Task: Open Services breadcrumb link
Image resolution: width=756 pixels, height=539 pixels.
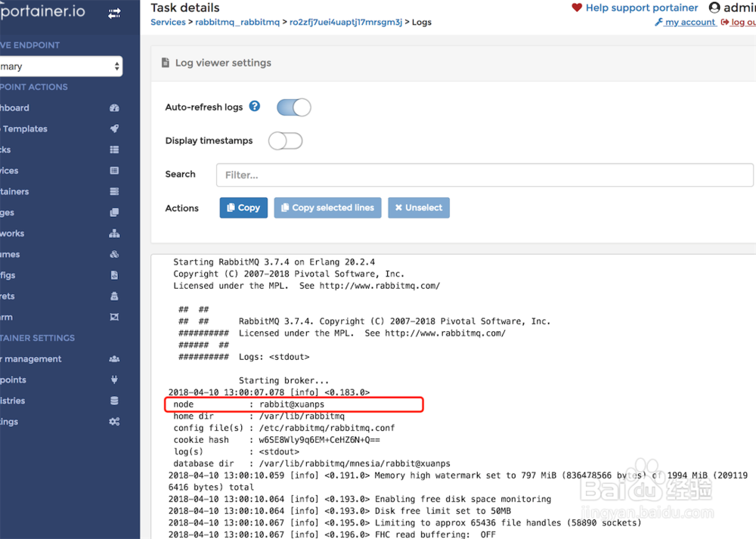Action: coord(168,22)
